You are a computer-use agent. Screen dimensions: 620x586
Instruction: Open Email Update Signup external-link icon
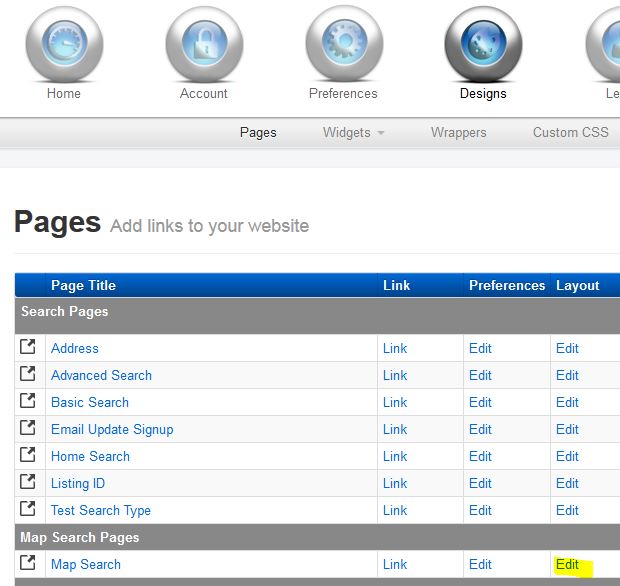(28, 428)
